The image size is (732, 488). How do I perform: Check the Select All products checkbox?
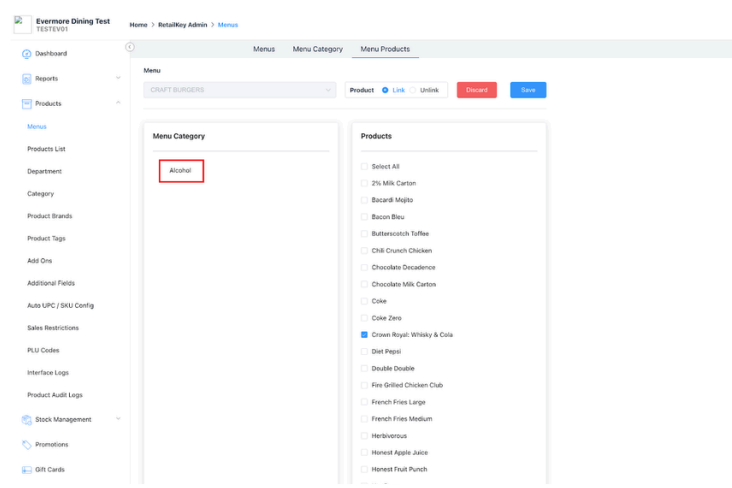click(x=364, y=167)
